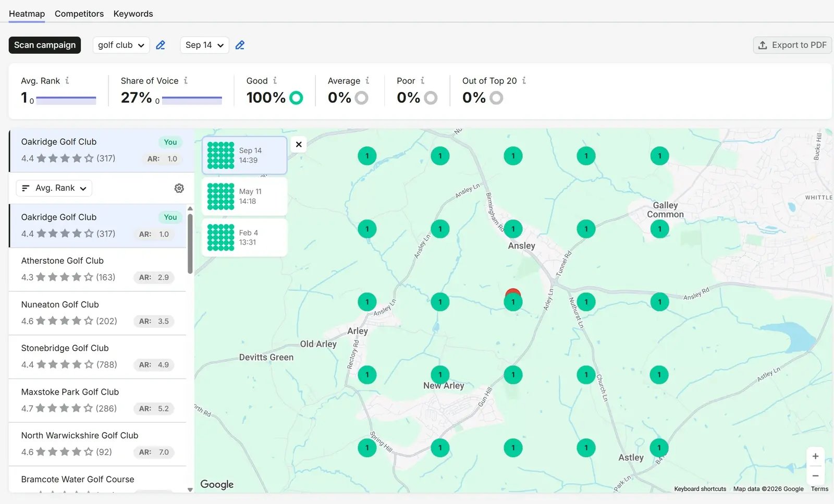The width and height of the screenshot is (834, 504).
Task: Zoom in on the map
Action: point(815,456)
